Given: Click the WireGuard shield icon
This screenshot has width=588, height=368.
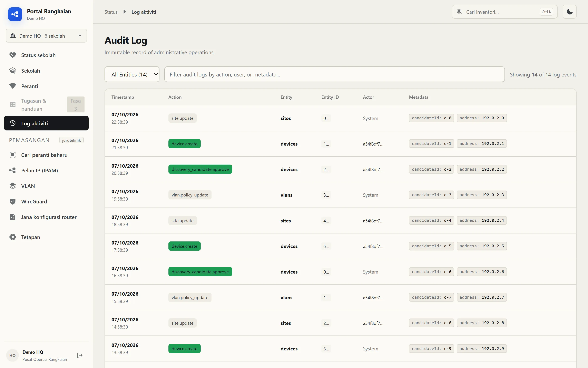Looking at the screenshot, I should click(13, 202).
